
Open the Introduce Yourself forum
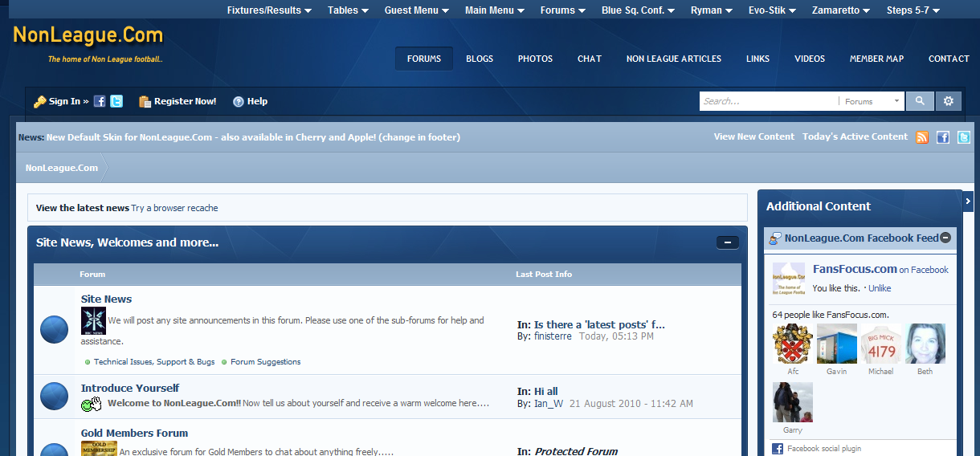[x=130, y=388]
